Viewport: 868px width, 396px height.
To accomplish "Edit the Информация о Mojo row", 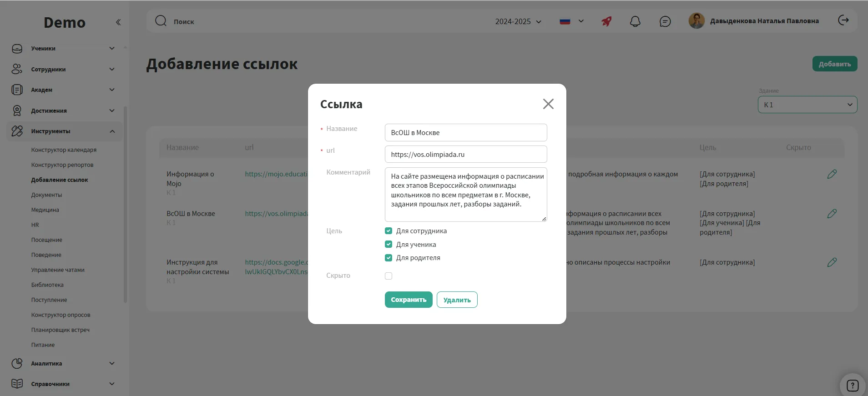I will 832,174.
